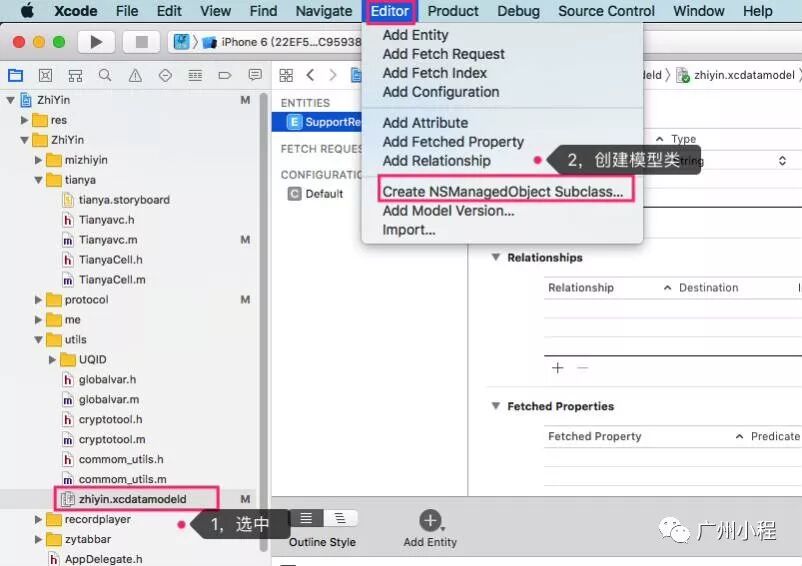802x566 pixels.
Task: Collapse the utils folder
Action: point(38,339)
